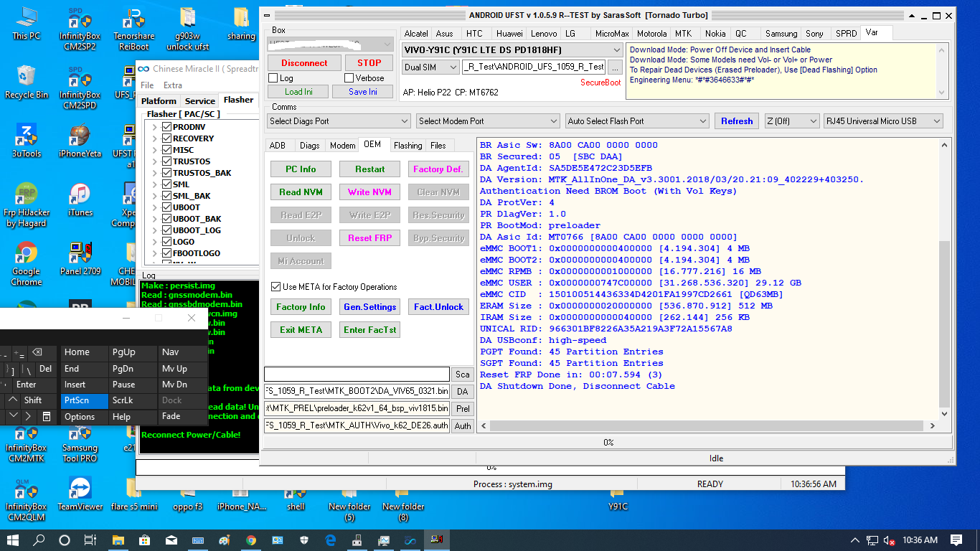Open the notification center icon
The height and width of the screenshot is (551, 980).
click(956, 540)
